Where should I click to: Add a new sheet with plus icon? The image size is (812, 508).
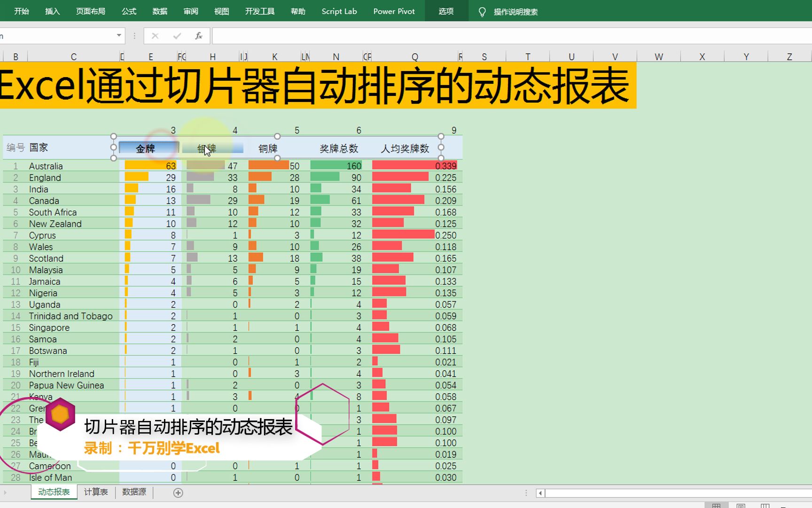tap(178, 492)
